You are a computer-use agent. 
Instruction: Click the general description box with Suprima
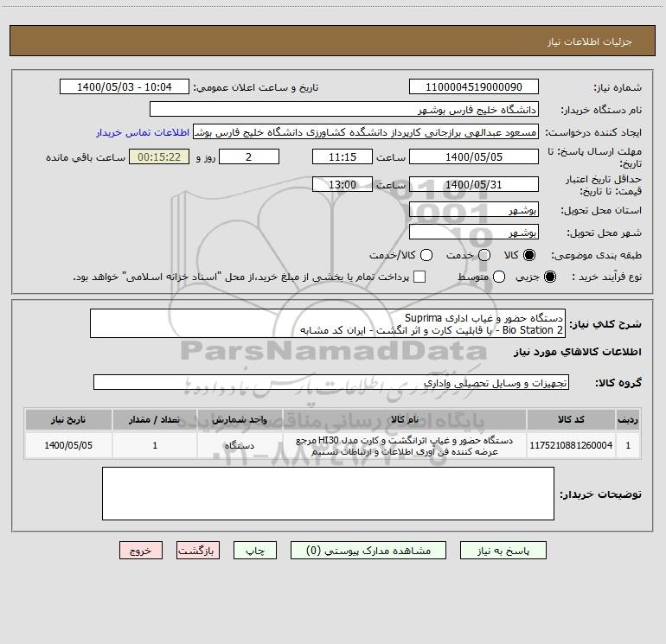coord(328,323)
